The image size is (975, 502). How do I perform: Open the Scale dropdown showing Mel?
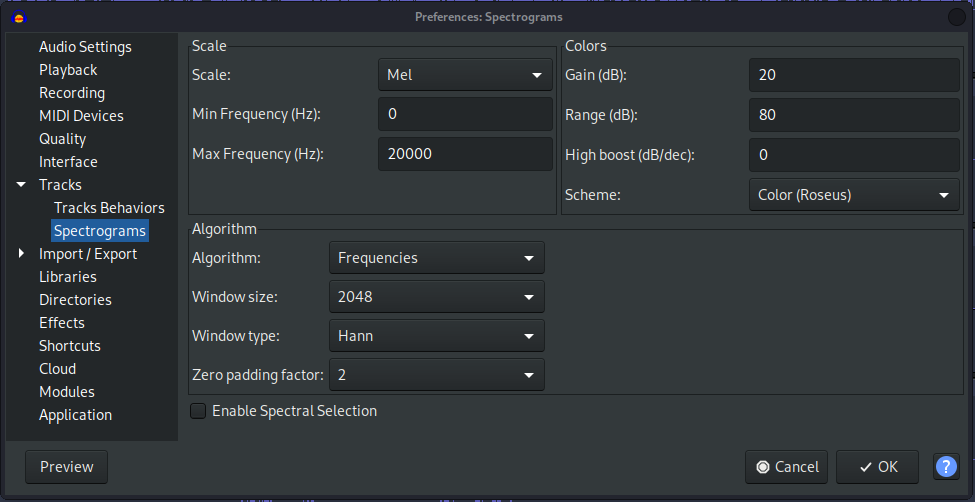click(x=465, y=75)
